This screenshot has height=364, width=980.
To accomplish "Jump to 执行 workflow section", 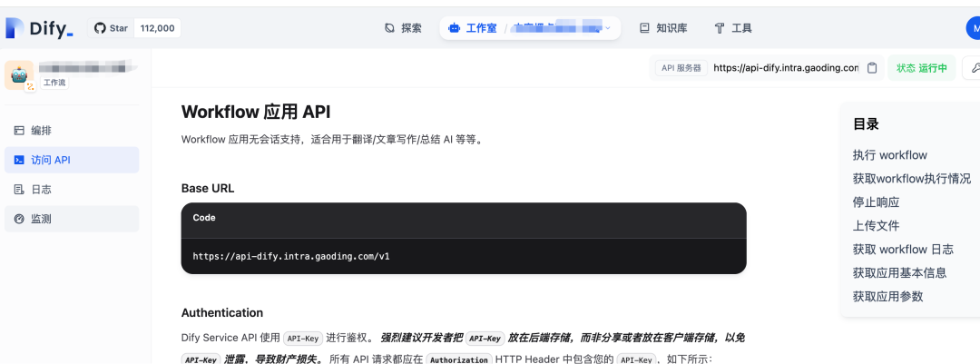I will 889,155.
